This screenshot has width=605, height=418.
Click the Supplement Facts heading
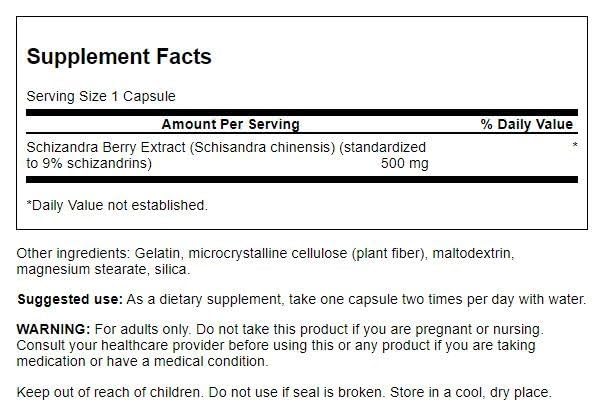coord(119,56)
